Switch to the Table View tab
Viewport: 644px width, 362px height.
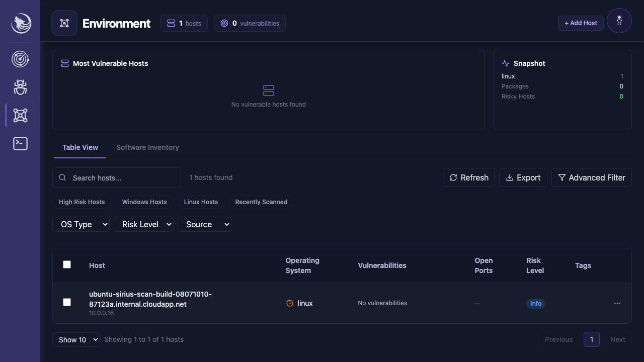point(80,147)
